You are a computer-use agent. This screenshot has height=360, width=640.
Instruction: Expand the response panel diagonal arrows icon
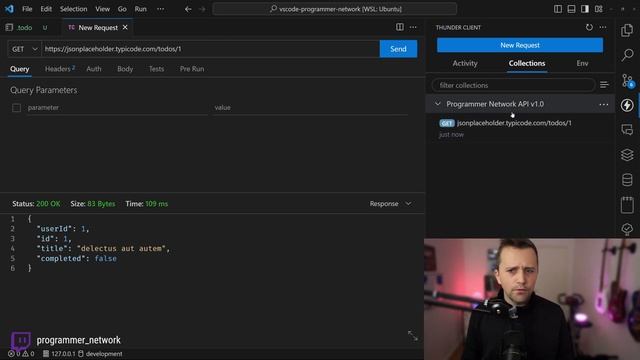(413, 336)
